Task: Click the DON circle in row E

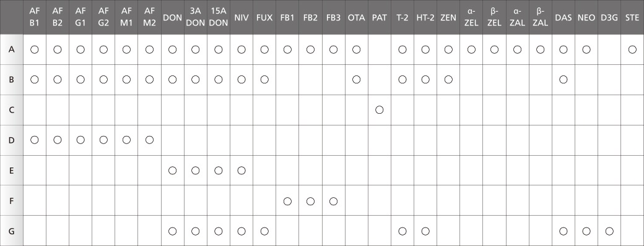Action: pos(173,170)
